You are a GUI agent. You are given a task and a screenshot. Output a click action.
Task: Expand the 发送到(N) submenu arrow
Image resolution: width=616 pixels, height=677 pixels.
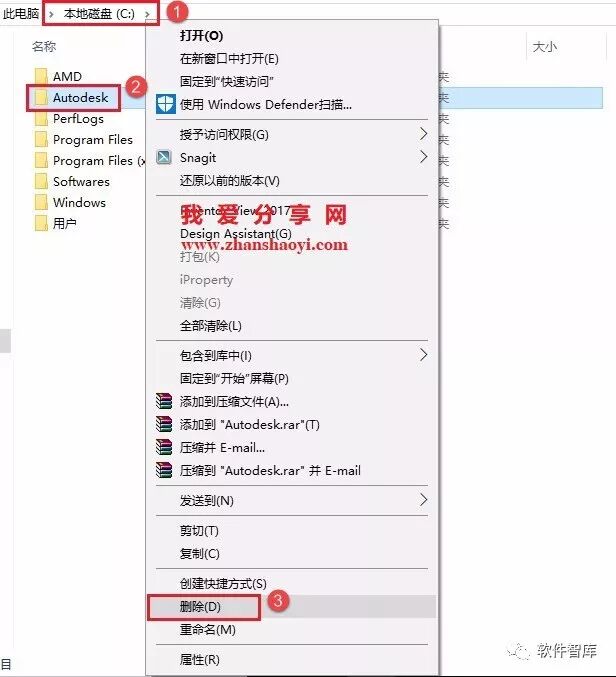pyautogui.click(x=423, y=500)
